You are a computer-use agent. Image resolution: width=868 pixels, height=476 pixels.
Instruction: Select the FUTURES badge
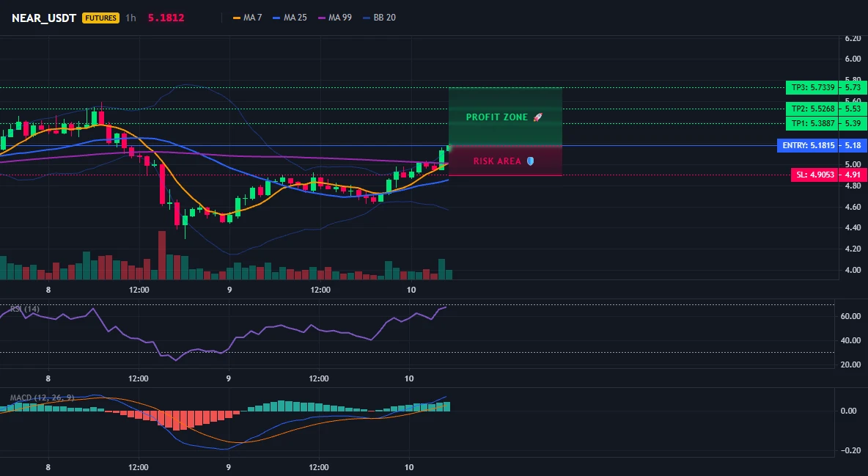(100, 18)
